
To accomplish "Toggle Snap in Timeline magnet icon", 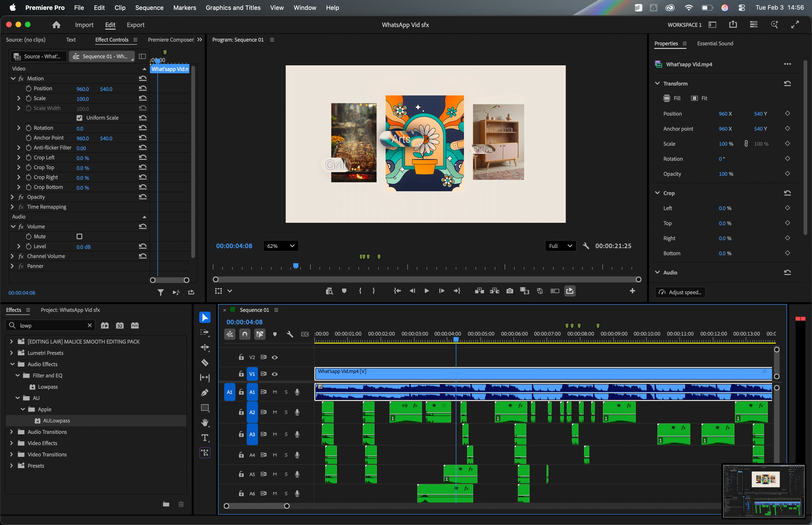I will [245, 334].
